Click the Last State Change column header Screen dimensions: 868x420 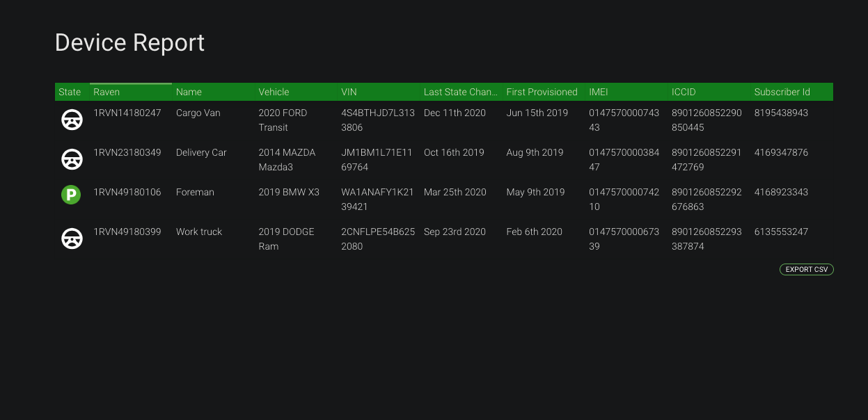click(x=461, y=92)
